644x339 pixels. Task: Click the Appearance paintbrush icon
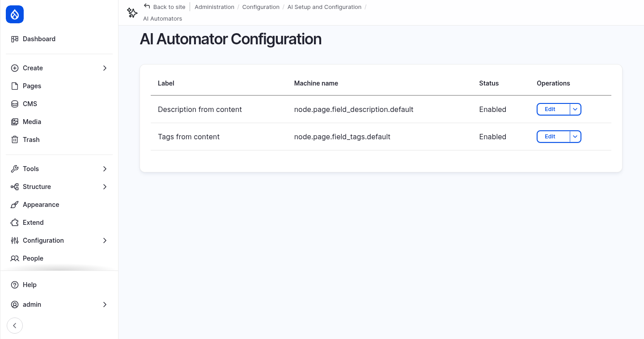pyautogui.click(x=15, y=205)
